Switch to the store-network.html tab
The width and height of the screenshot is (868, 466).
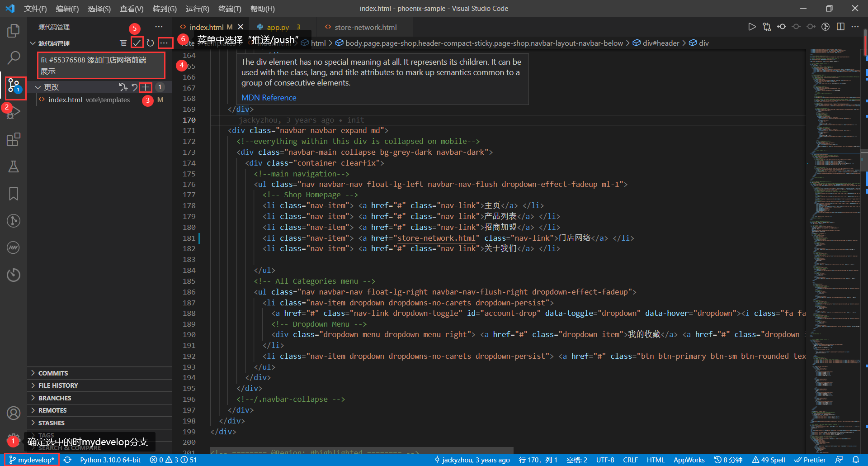tap(365, 27)
